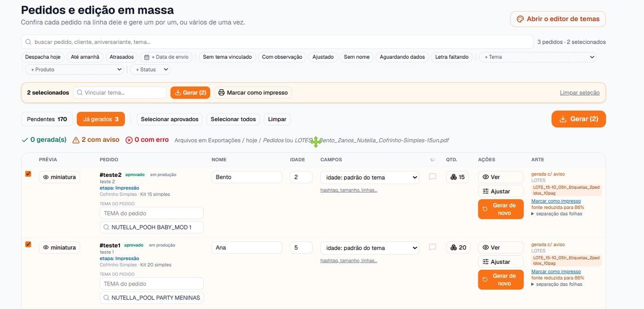This screenshot has width=644, height=309.
Task: Click TEMA do pedido field for #teste2
Action: tap(151, 213)
